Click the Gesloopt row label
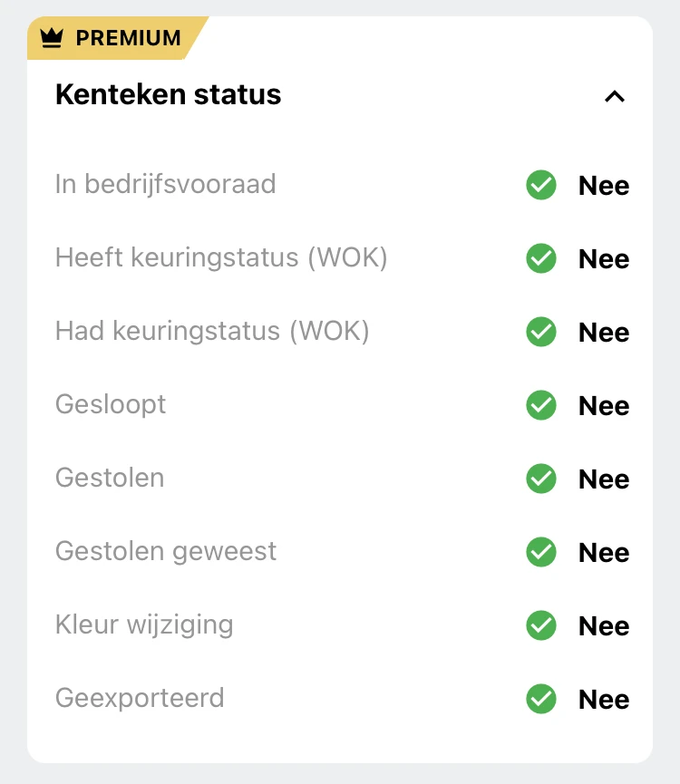680x784 pixels. tap(111, 404)
